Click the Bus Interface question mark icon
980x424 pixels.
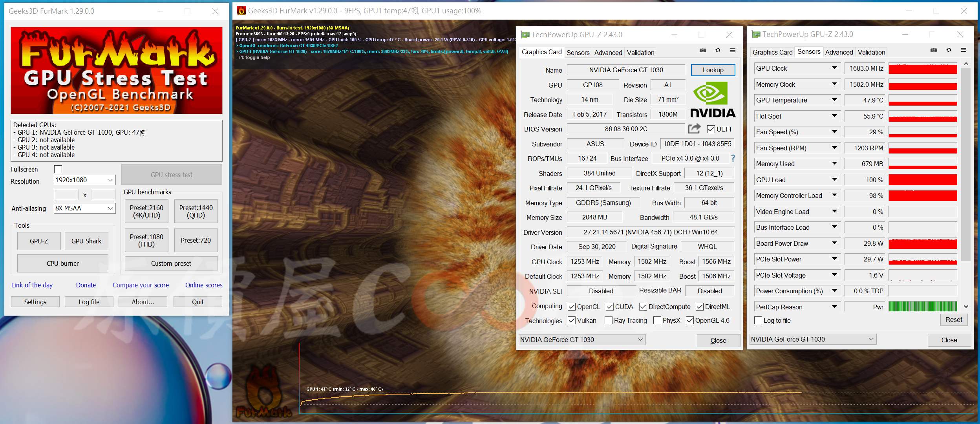[x=733, y=158]
